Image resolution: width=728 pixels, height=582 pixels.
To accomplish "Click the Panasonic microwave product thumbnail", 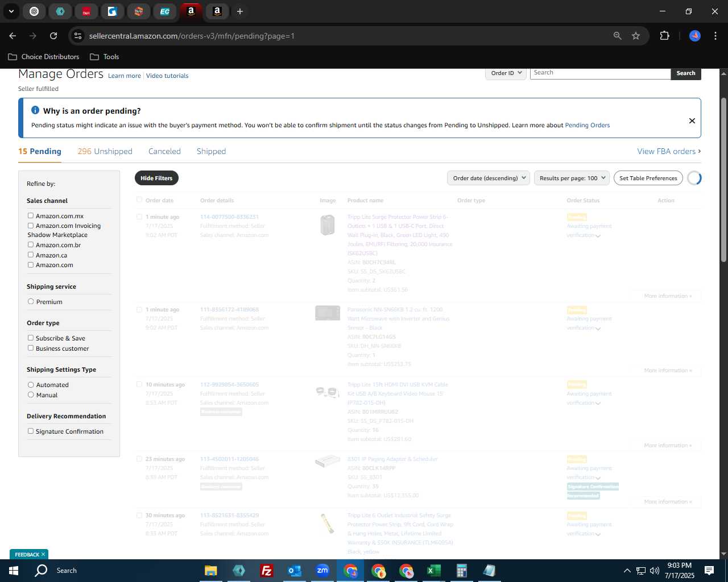I will (328, 313).
